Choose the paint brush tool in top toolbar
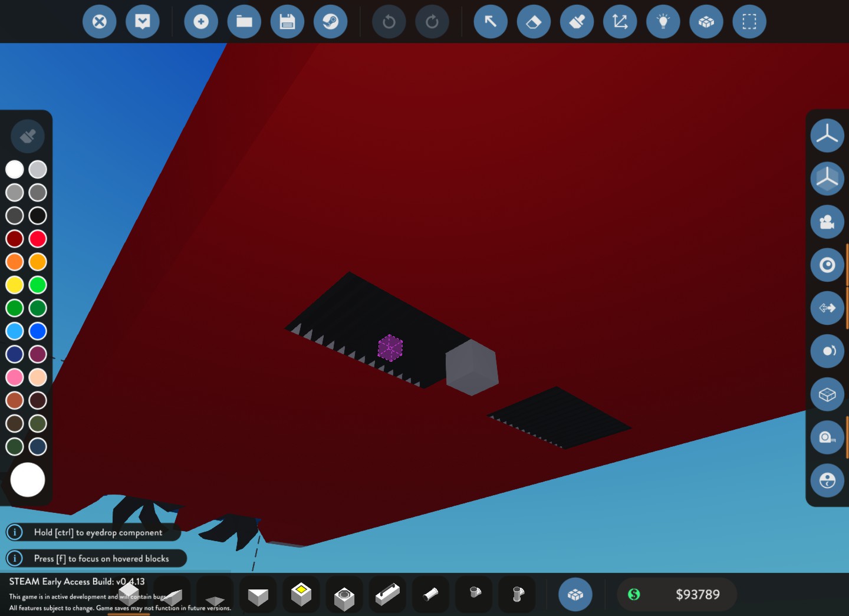Image resolution: width=849 pixels, height=616 pixels. (x=577, y=22)
